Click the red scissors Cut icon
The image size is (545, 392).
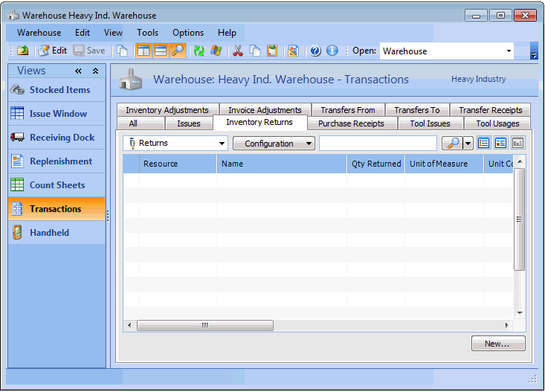238,51
